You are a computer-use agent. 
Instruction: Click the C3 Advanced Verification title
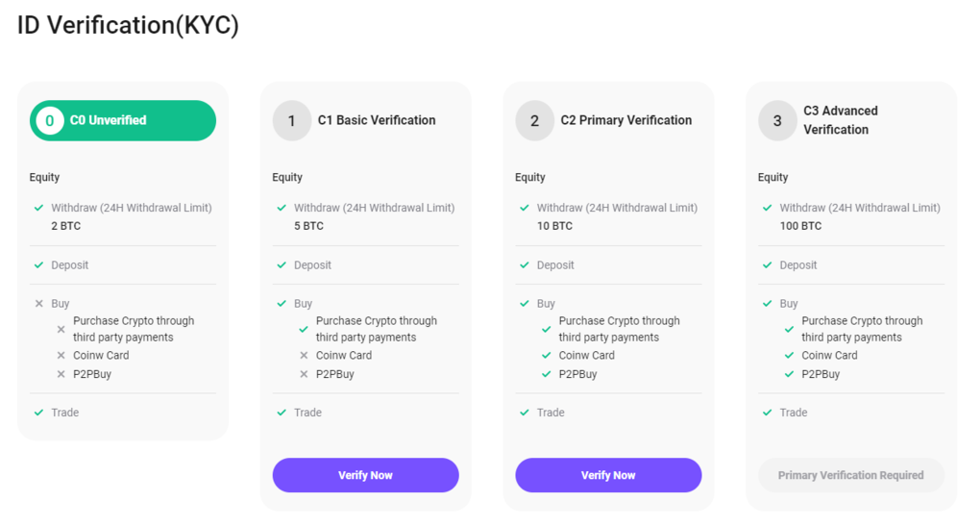tap(841, 120)
